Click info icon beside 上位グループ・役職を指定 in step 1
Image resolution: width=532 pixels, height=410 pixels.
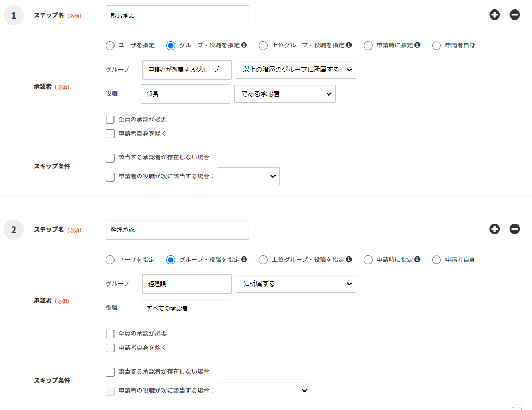click(349, 45)
